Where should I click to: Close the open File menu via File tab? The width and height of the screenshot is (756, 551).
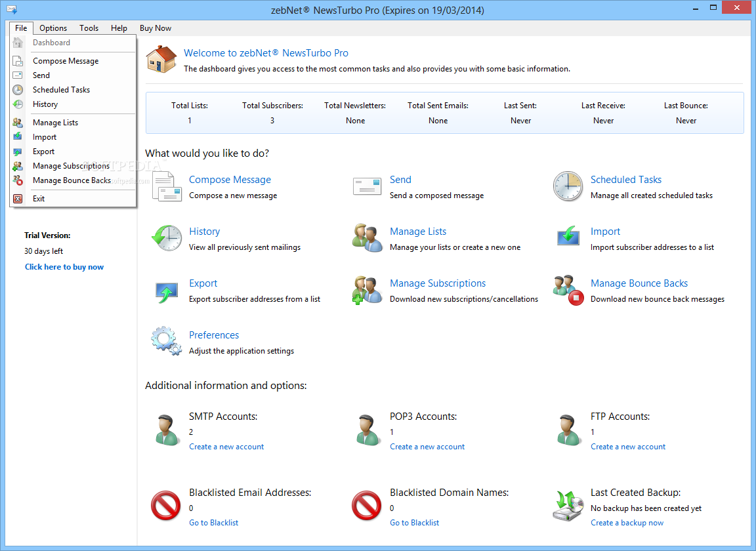(21, 28)
